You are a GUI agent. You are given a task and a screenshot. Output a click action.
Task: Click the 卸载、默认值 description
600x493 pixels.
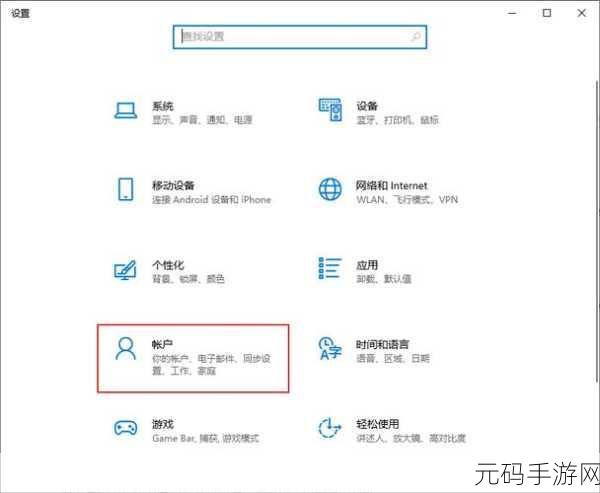(x=384, y=279)
